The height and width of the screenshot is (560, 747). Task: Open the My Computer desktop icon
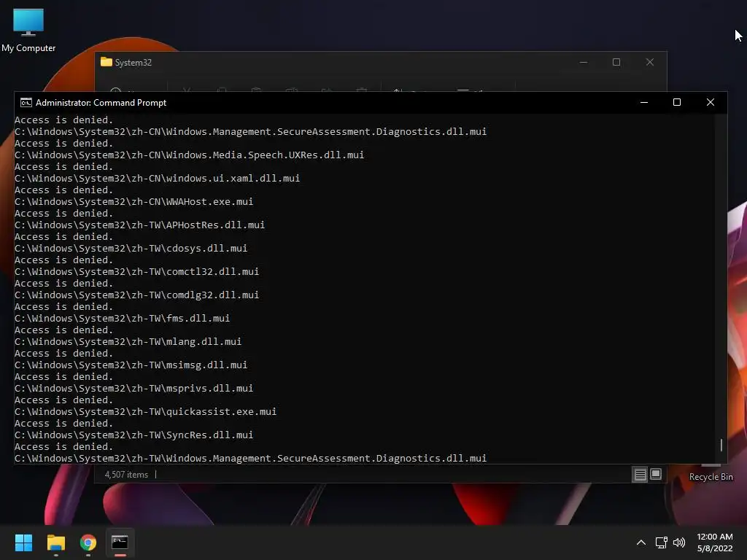pos(28,29)
